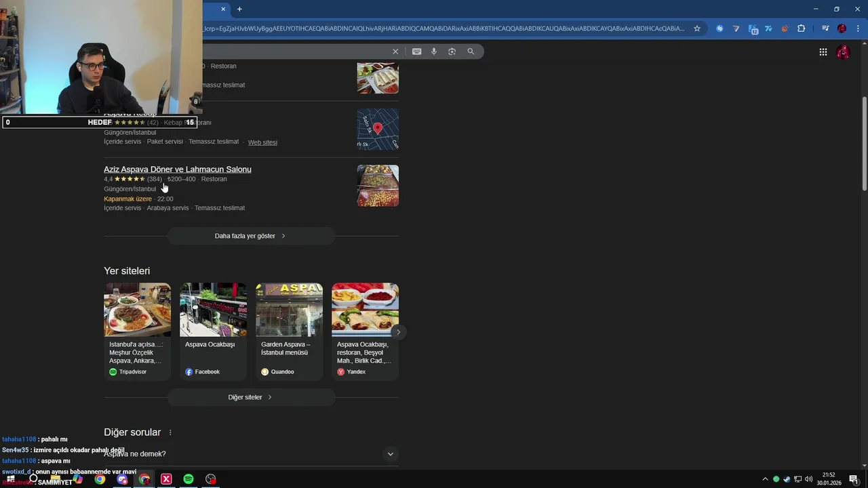Image resolution: width=868 pixels, height=488 pixels.
Task: Click Daha fazla yer göster button
Action: [250, 236]
